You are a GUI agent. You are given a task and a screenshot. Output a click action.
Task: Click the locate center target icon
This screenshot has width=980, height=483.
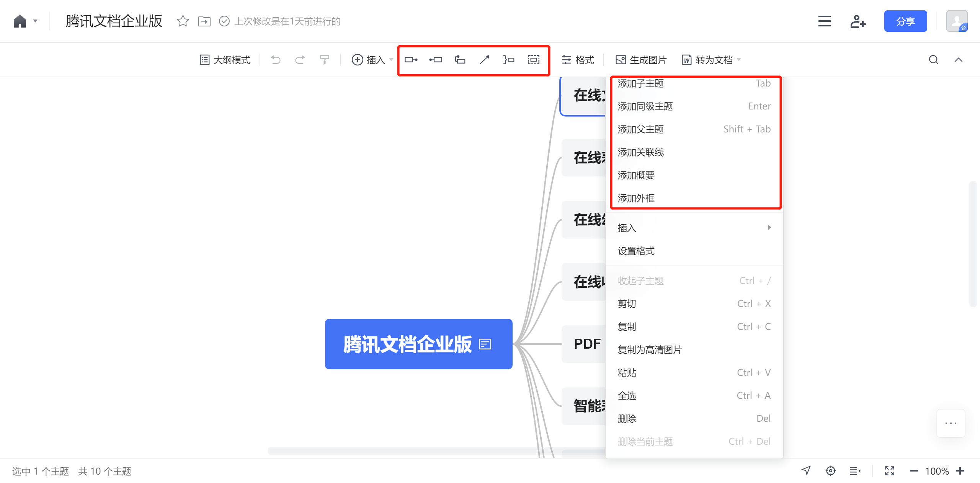click(830, 471)
